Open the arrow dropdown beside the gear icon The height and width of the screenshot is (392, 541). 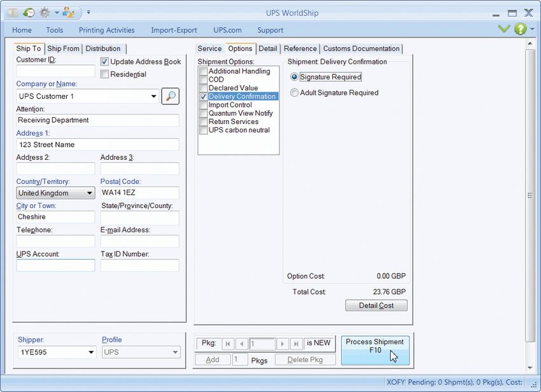57,13
